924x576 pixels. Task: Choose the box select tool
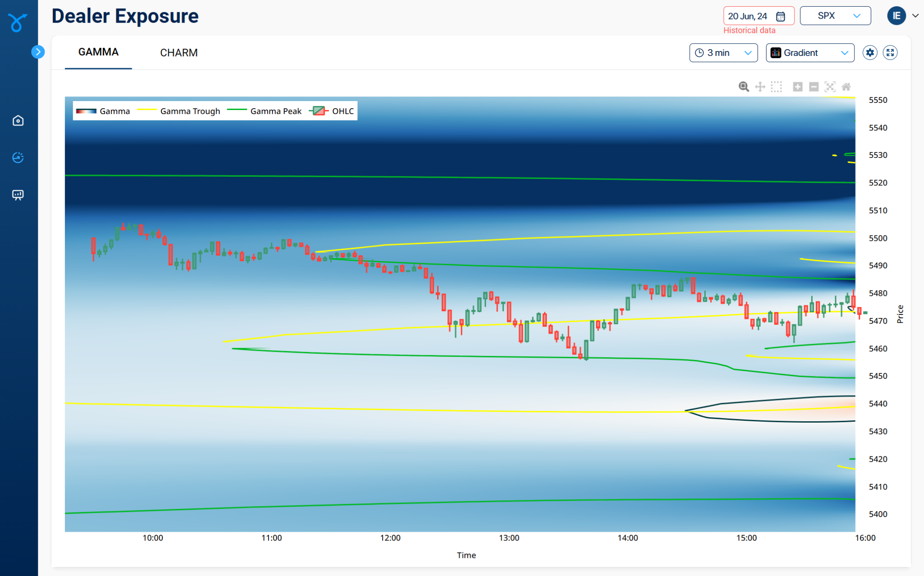(x=776, y=87)
